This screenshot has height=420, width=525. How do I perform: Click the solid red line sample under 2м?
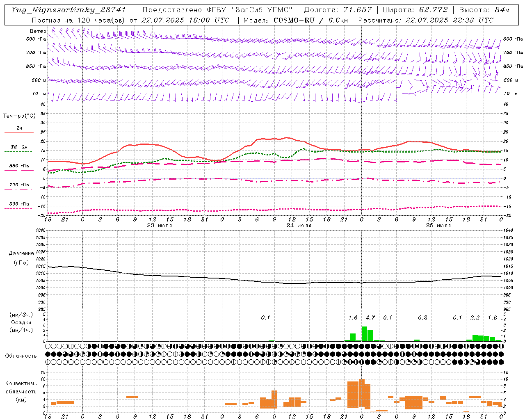click(19, 133)
